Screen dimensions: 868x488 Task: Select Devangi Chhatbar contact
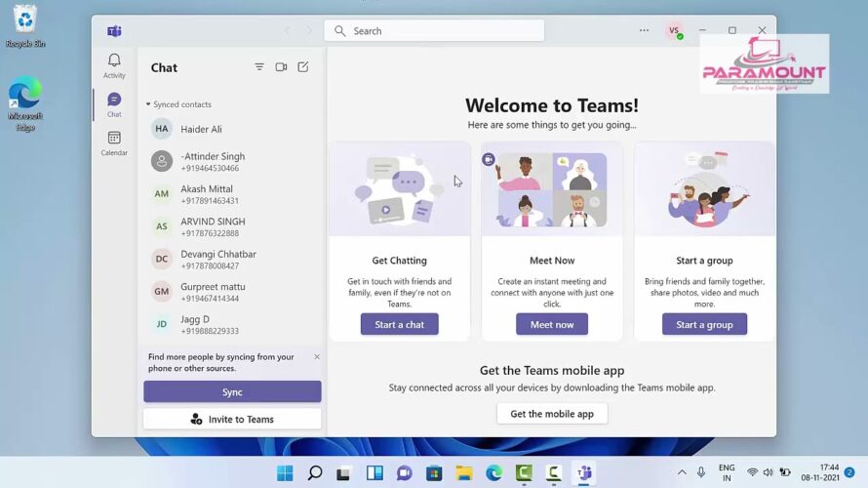click(x=232, y=260)
